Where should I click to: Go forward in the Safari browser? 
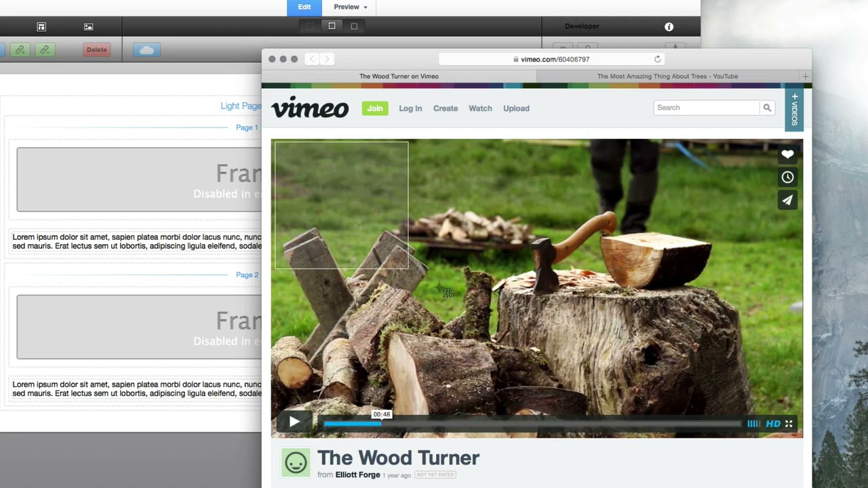[x=327, y=59]
